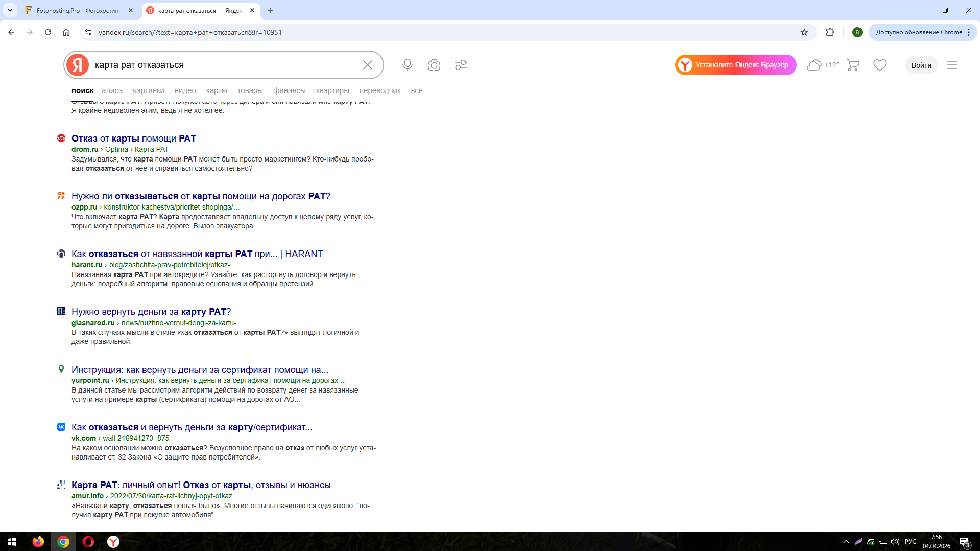Reload the current page

point(48,32)
